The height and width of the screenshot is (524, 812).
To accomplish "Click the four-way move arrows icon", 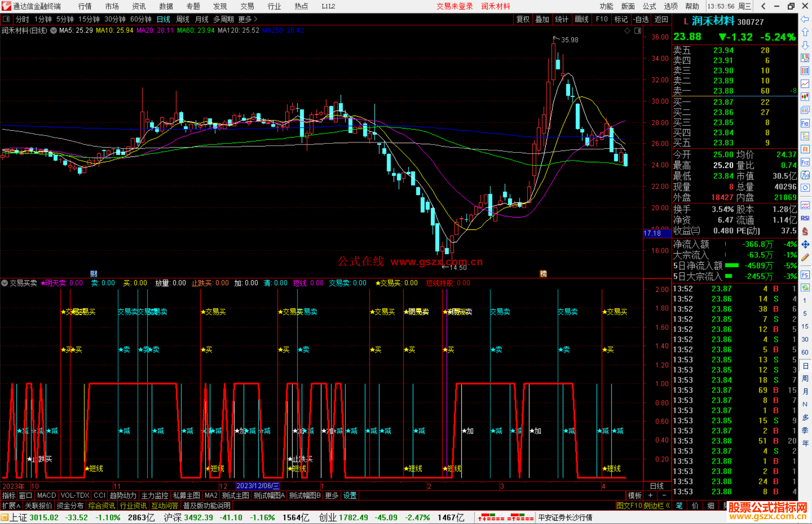I will point(805,245).
